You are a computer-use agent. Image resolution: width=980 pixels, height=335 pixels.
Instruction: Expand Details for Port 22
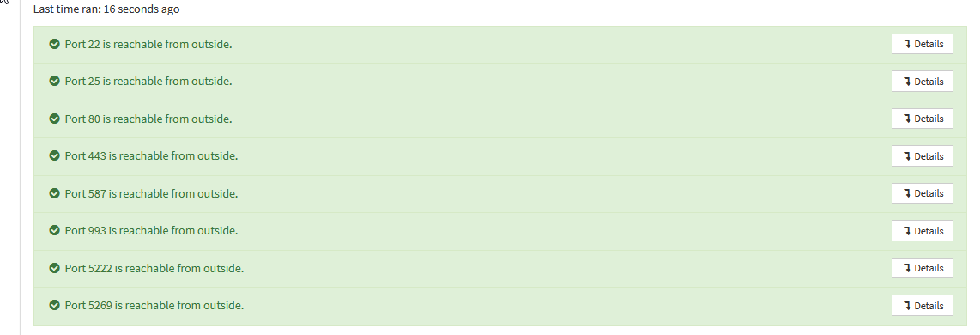pyautogui.click(x=922, y=44)
